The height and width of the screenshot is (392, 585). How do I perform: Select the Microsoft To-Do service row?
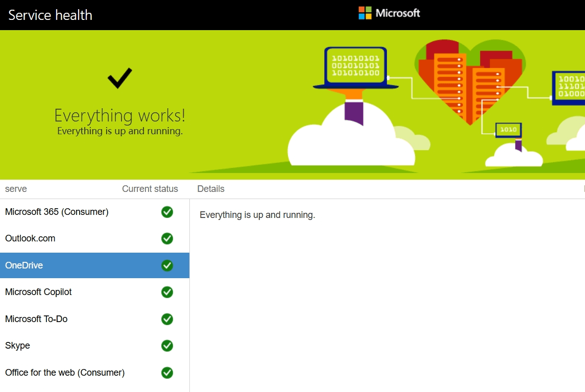95,319
